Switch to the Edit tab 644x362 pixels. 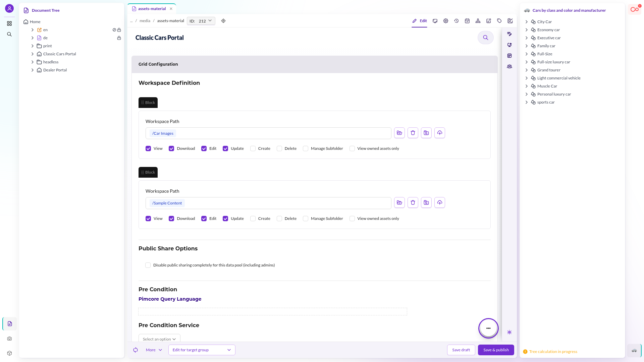click(420, 21)
